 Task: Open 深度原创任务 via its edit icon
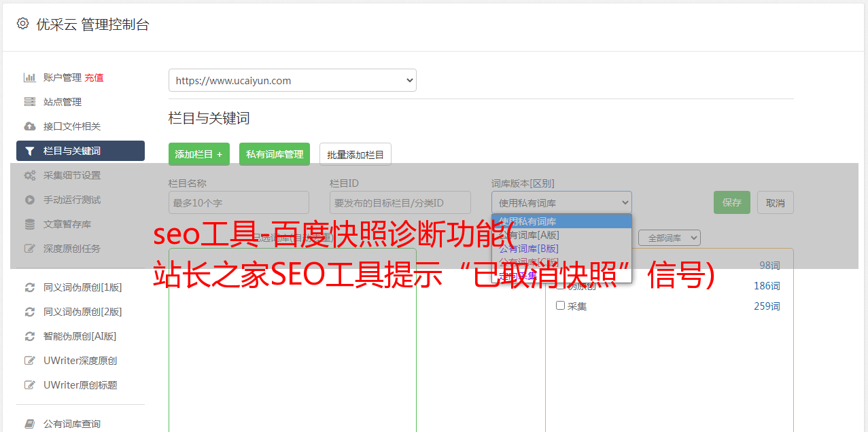coord(30,249)
